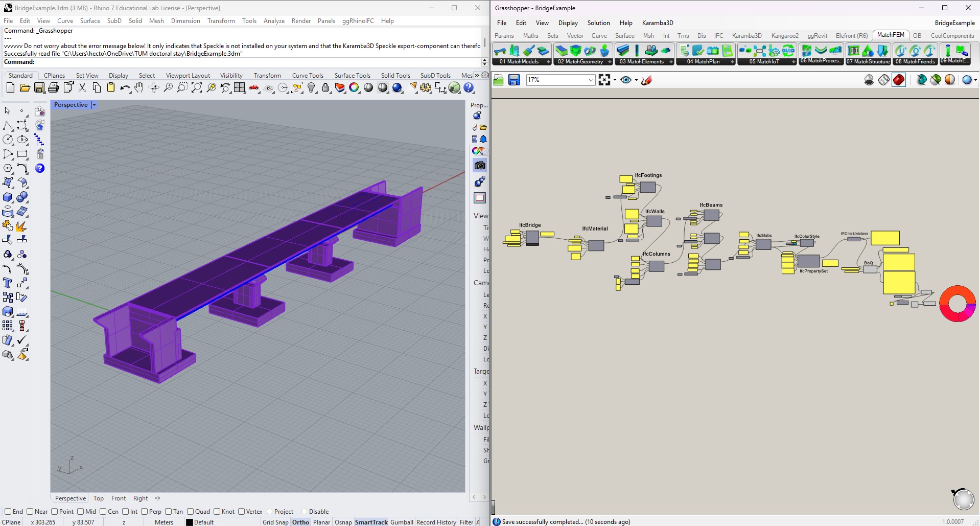Switch to the Kangaroo2 component tab
The width and height of the screenshot is (980, 526).
pyautogui.click(x=784, y=36)
